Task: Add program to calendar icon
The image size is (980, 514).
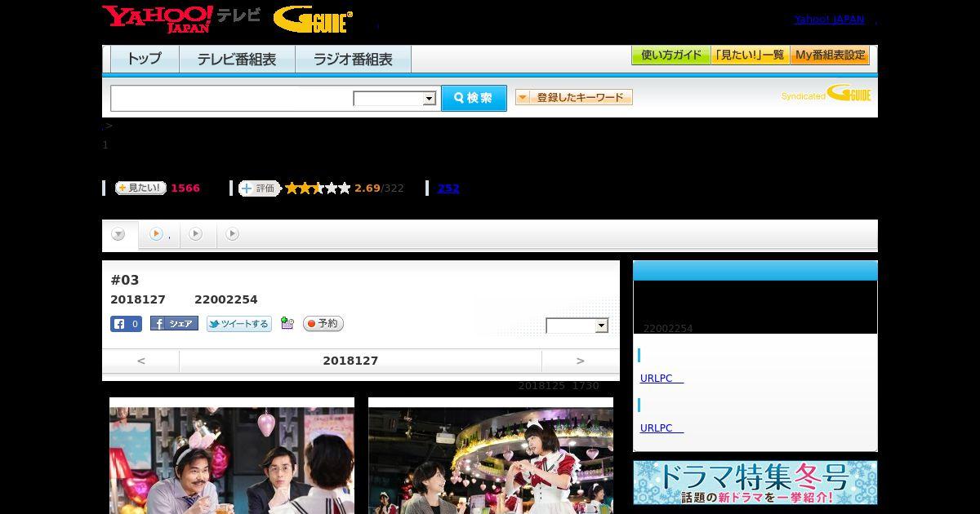Action: [x=287, y=323]
